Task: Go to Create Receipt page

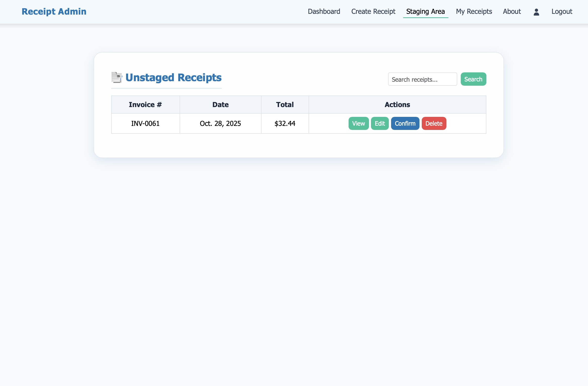Action: click(373, 12)
